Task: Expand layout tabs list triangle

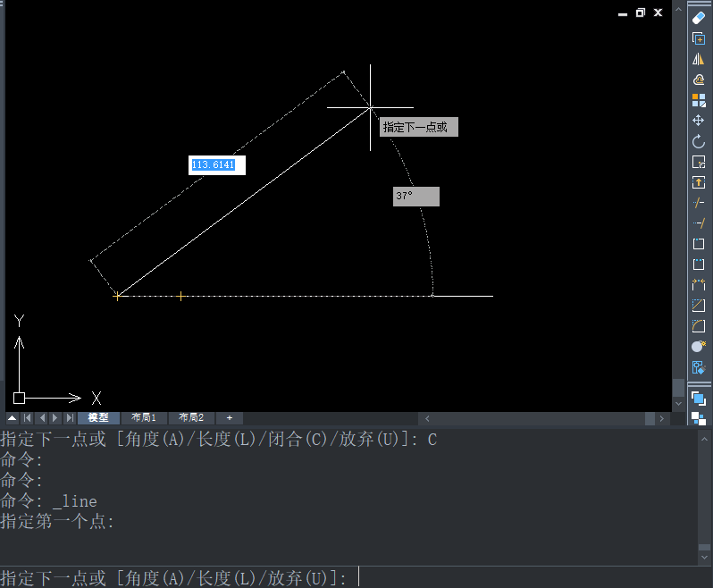Action: (x=13, y=418)
